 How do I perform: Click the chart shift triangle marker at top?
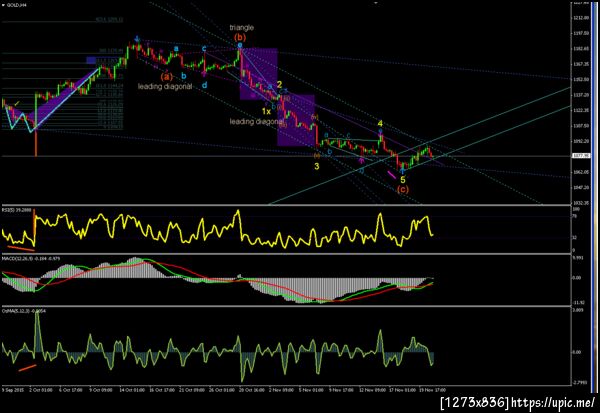click(x=376, y=3)
